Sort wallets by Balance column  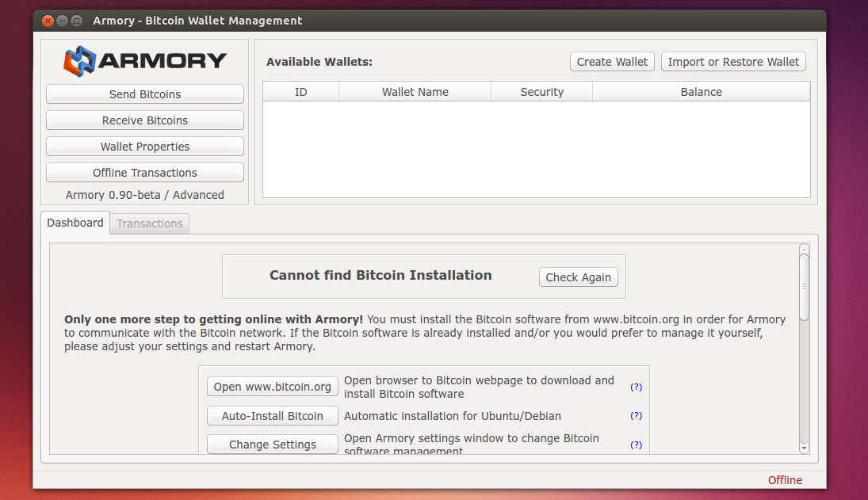click(x=702, y=92)
